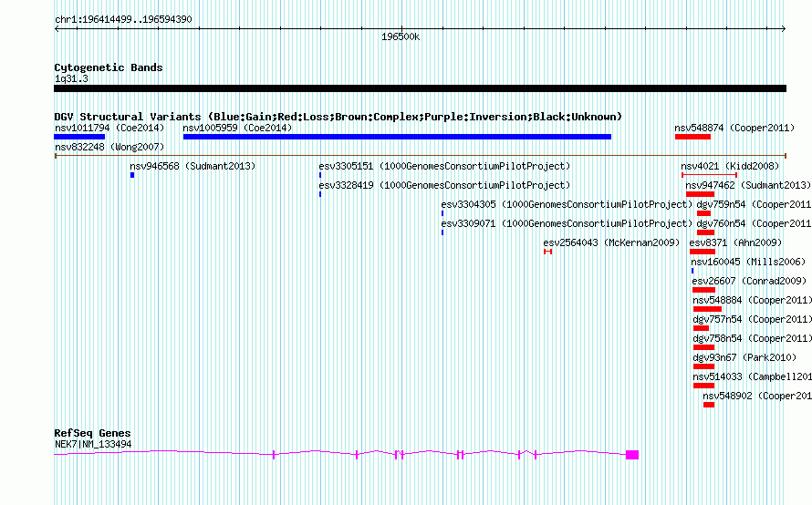
Task: Click the DGV Structural Variants track title
Action: click(x=338, y=117)
